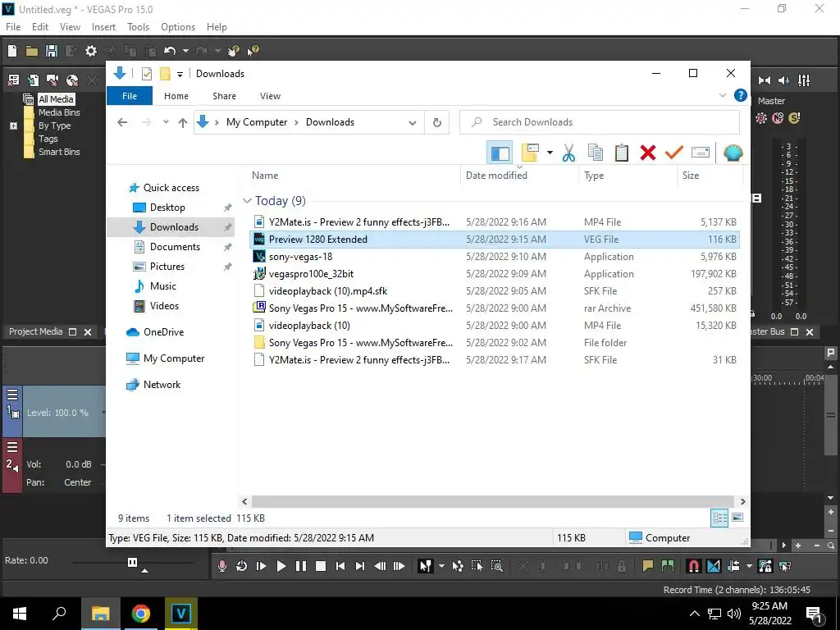Viewport: 840px width, 630px height.
Task: Open Explorer help question mark icon
Action: click(x=741, y=95)
